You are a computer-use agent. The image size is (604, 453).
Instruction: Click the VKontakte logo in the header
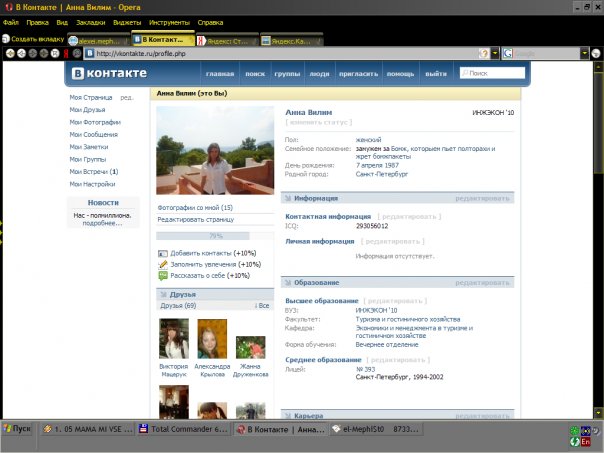click(108, 73)
